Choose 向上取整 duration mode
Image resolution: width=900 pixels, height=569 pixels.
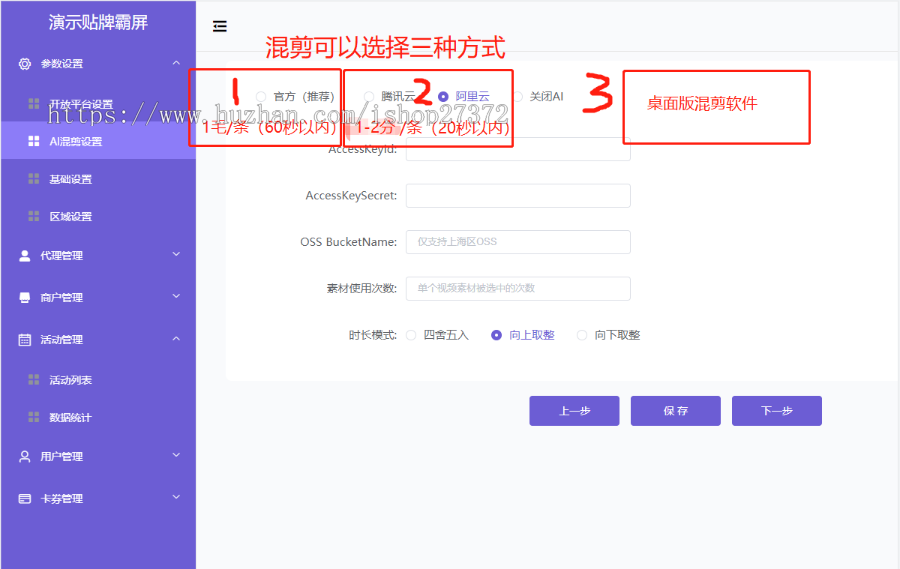click(496, 335)
